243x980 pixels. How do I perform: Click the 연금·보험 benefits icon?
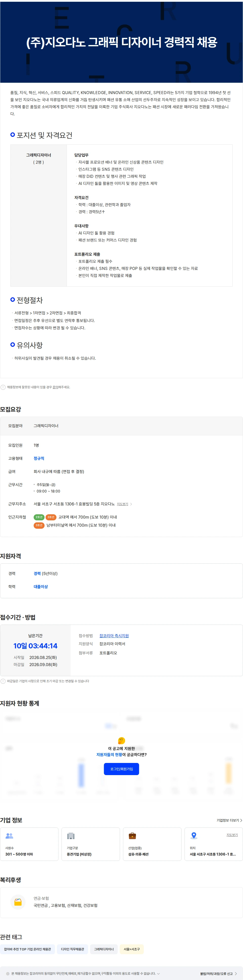tap(18, 902)
